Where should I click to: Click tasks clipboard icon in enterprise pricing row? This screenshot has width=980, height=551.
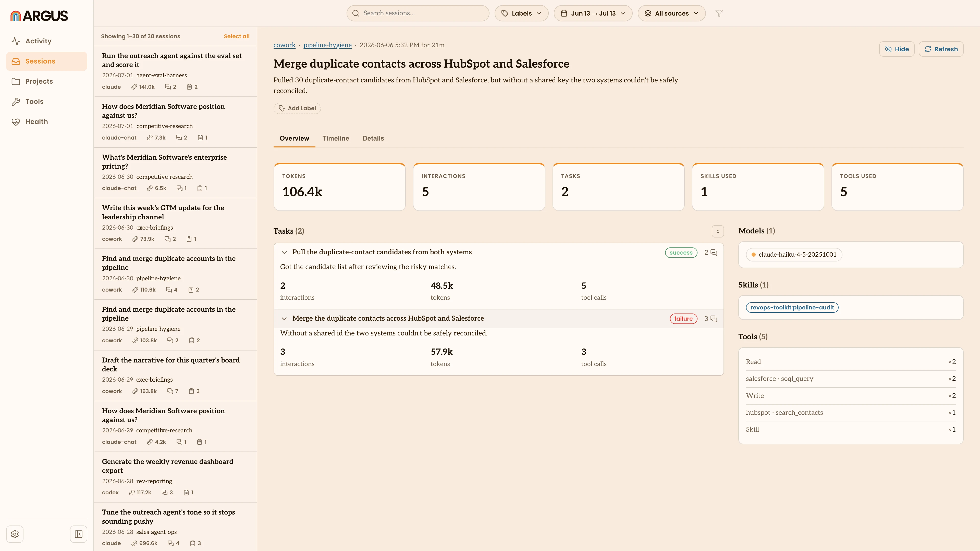click(200, 189)
